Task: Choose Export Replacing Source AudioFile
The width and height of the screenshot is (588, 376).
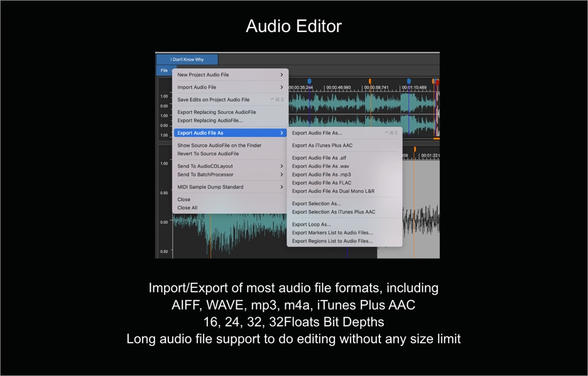Action: point(216,112)
